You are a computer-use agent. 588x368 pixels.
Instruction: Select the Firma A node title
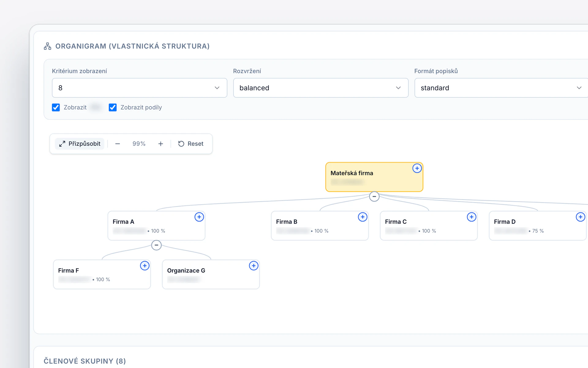pos(123,222)
